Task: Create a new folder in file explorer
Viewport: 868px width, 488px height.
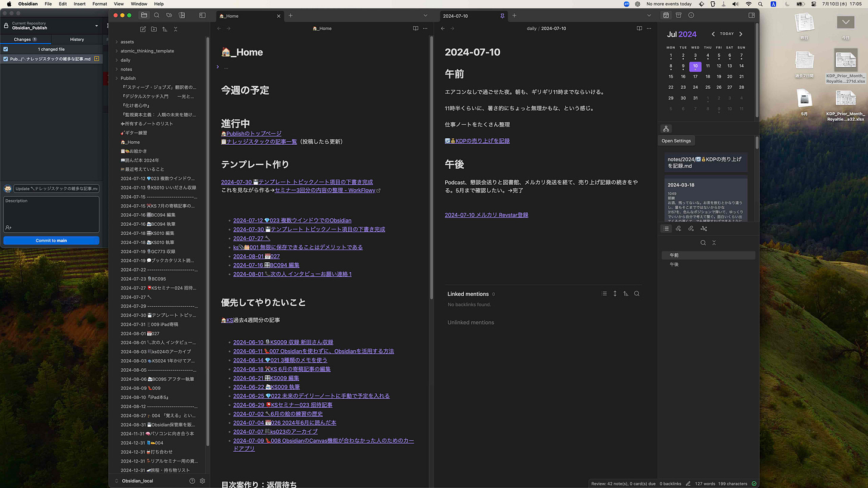Action: (154, 29)
